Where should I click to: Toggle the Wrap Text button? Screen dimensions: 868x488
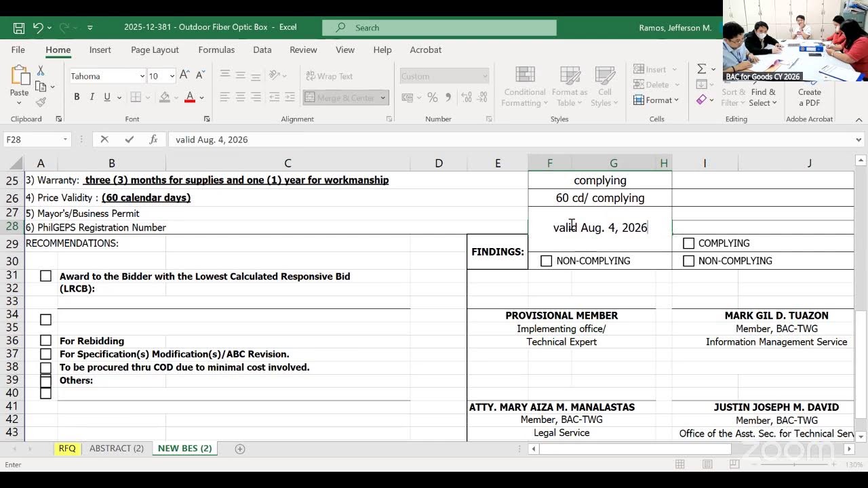click(x=329, y=76)
